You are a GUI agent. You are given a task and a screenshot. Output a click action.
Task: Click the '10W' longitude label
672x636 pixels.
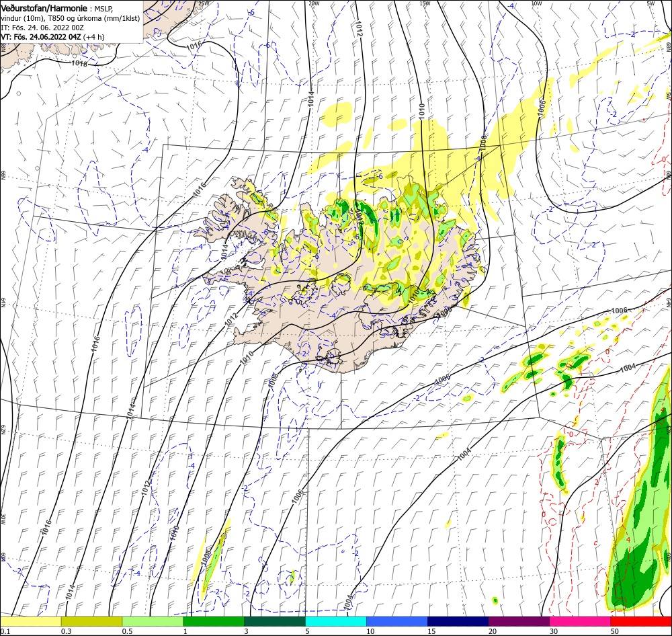(536, 3)
